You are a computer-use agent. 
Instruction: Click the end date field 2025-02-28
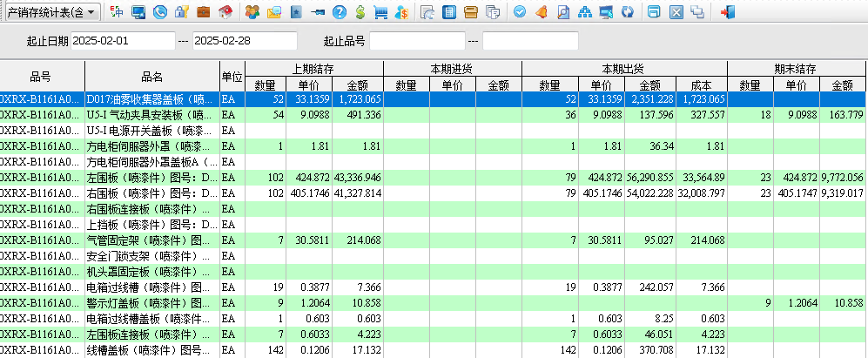click(x=245, y=41)
